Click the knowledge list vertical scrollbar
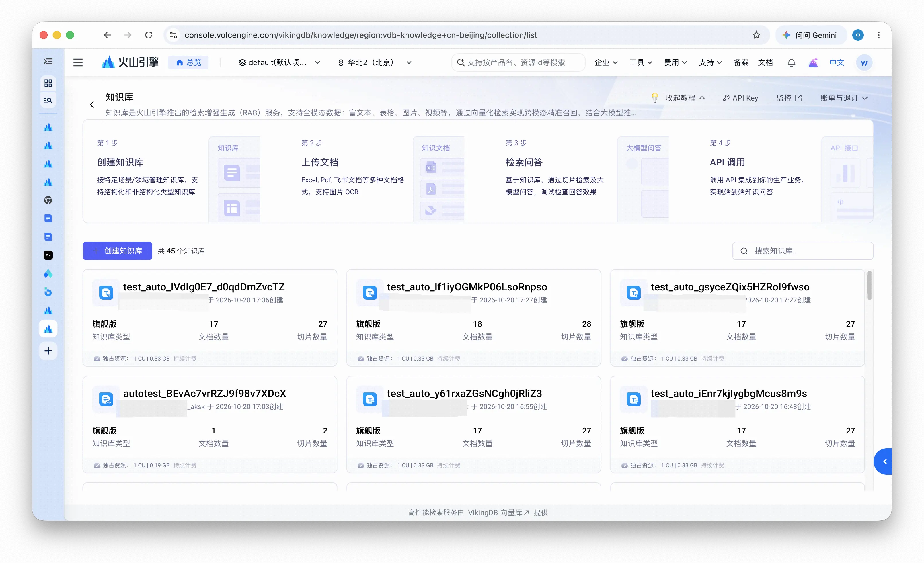The width and height of the screenshot is (924, 563). pos(869,286)
